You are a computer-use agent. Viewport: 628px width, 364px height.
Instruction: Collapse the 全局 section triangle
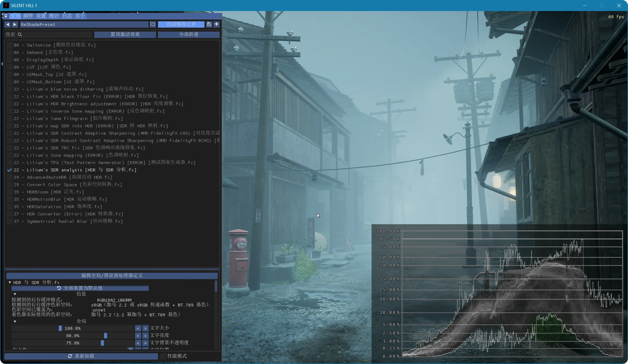(15, 322)
